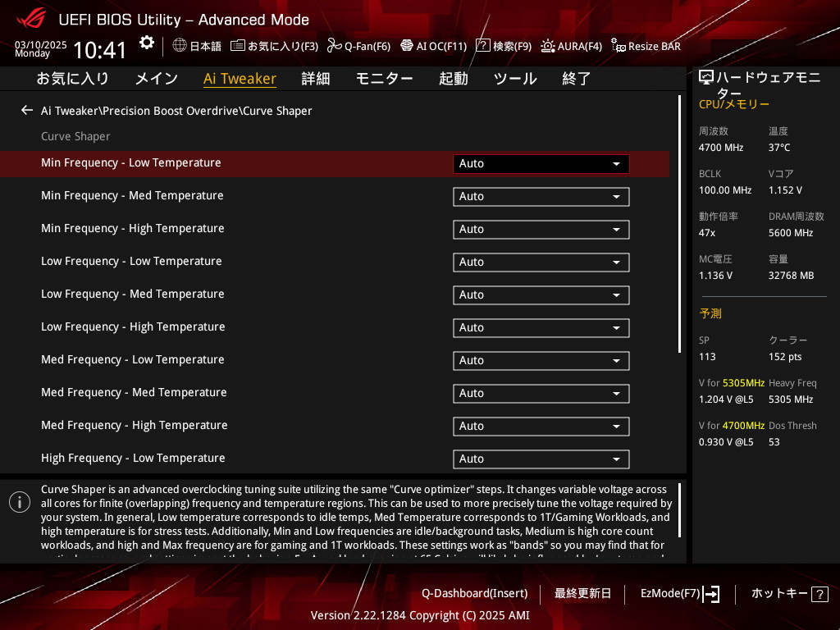The height and width of the screenshot is (630, 840).
Task: Open Min Frequency - High Temperature dropdown
Action: click(541, 230)
